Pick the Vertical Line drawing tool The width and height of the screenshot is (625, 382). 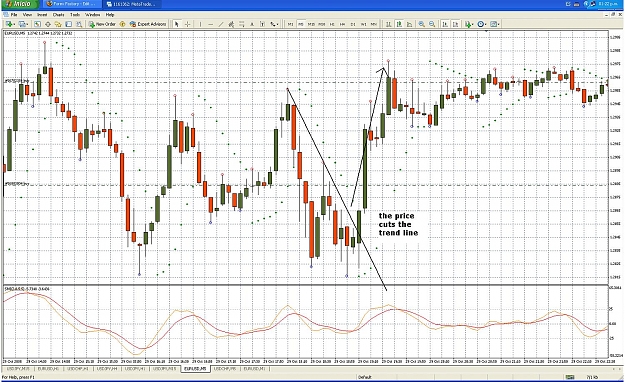[x=200, y=24]
